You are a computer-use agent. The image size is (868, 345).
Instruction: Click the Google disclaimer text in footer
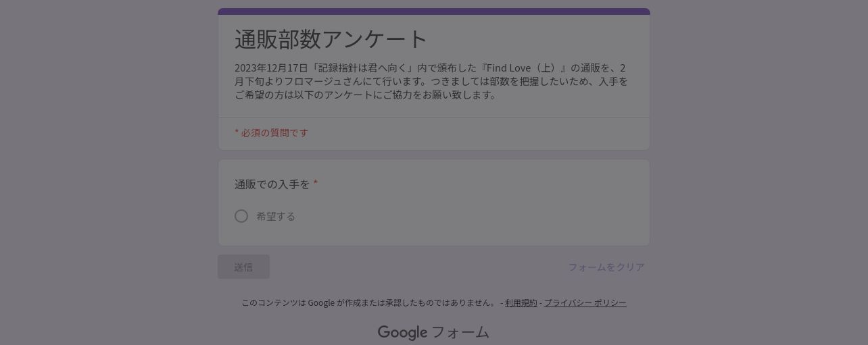370,302
